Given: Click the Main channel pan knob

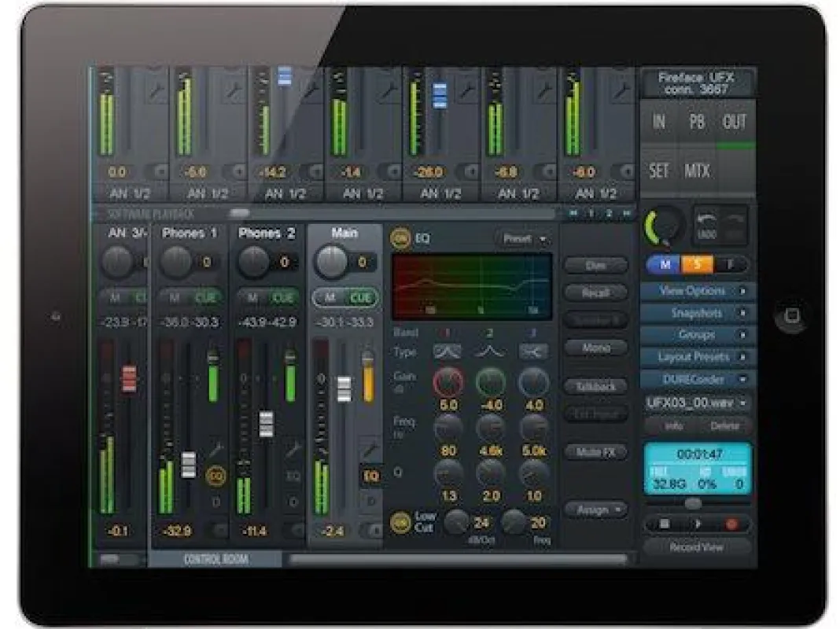Looking at the screenshot, I should pyautogui.click(x=331, y=263).
